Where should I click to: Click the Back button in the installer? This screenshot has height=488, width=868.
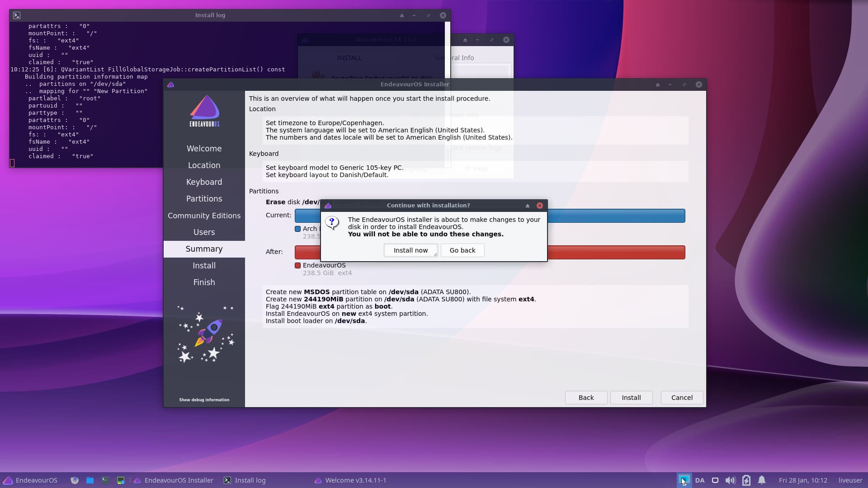coord(586,398)
